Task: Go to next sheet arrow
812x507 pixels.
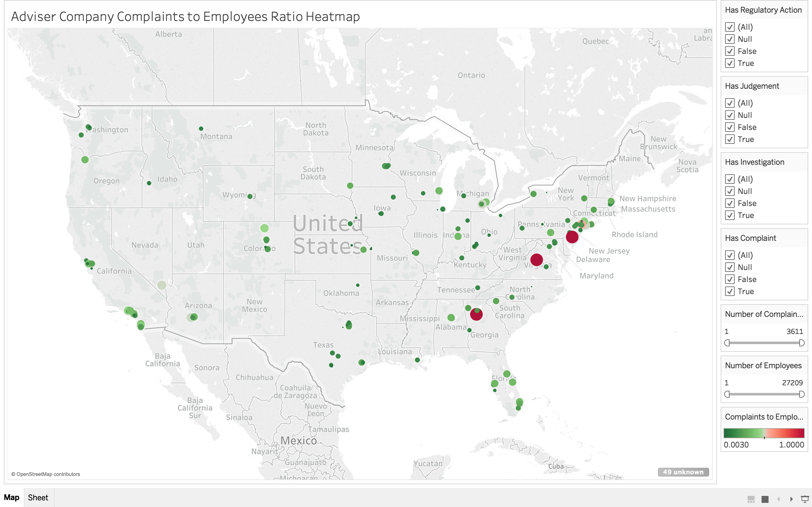Action: click(x=791, y=499)
